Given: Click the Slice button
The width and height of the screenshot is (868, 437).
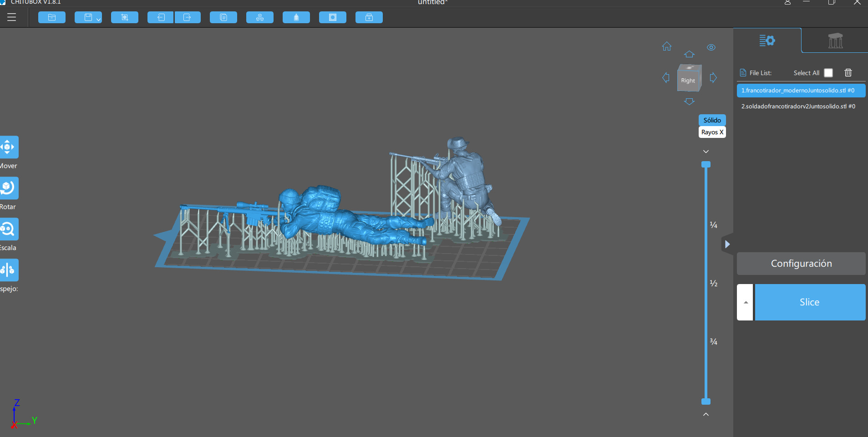Looking at the screenshot, I should tap(810, 302).
